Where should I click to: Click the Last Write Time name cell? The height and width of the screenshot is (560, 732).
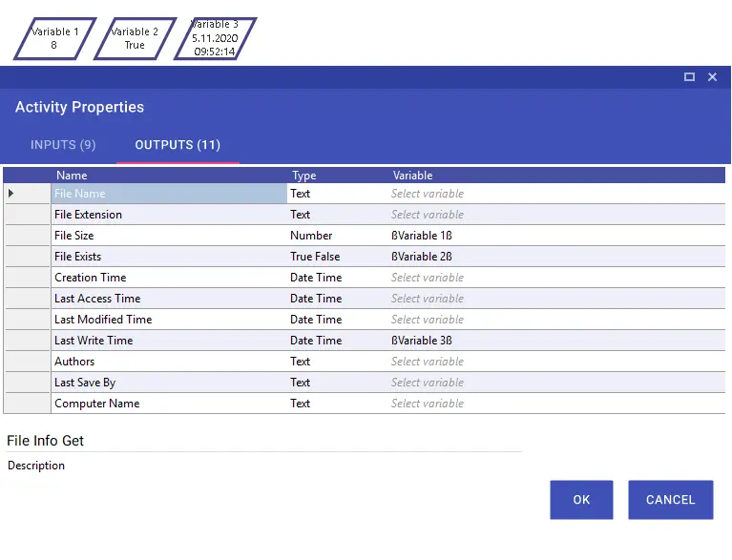pos(169,341)
